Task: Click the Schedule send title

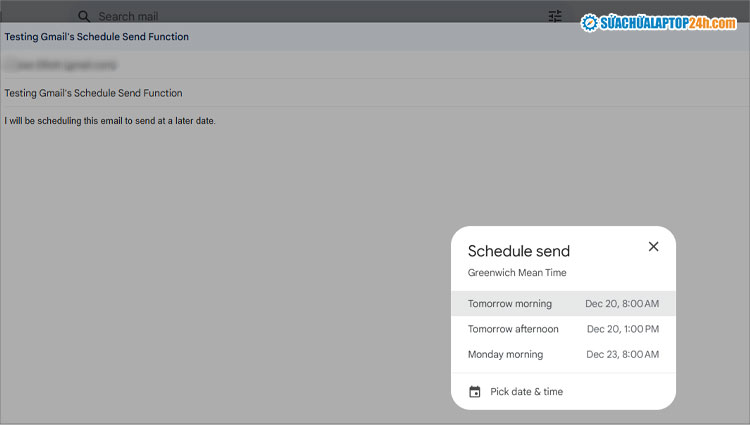Action: click(x=519, y=251)
